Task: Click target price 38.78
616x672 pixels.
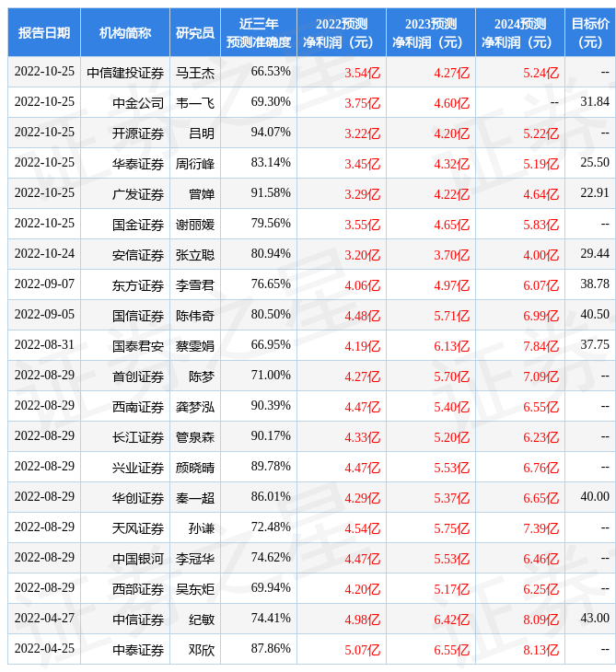Action: 595,284
